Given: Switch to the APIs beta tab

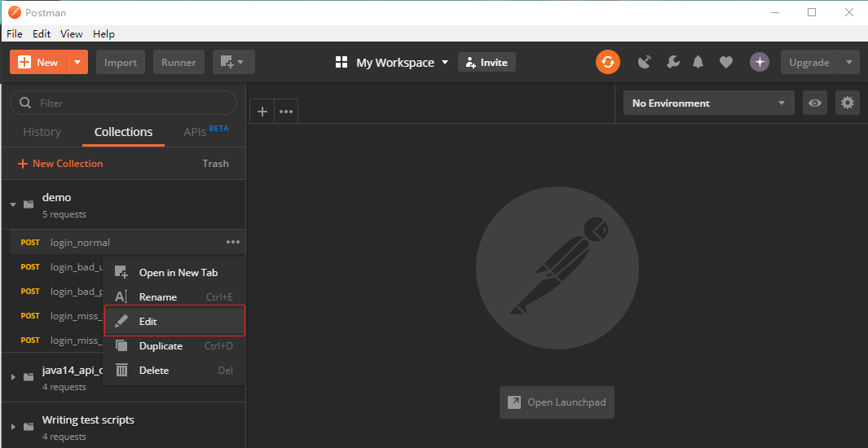Looking at the screenshot, I should pyautogui.click(x=206, y=131).
